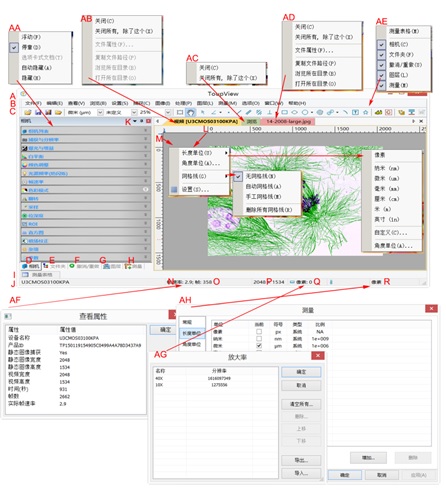Open the 处理(P) menu in the menu bar
This screenshot has height=491, width=446.
[x=183, y=103]
